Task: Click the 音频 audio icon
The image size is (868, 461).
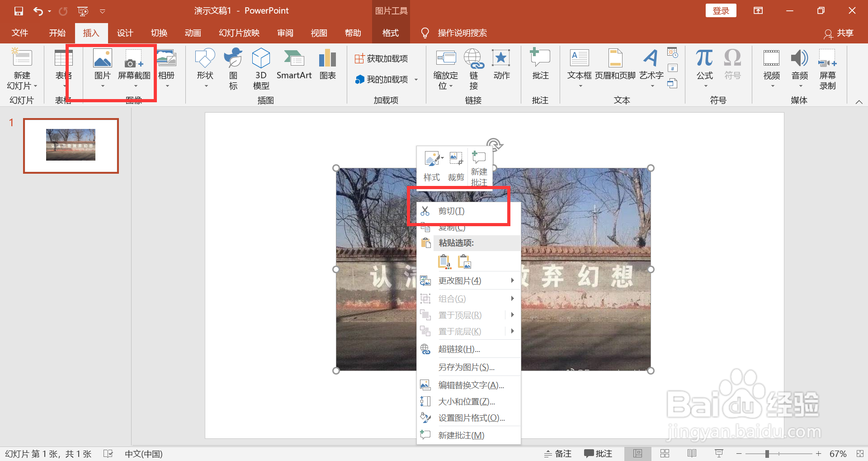Action: [x=799, y=67]
